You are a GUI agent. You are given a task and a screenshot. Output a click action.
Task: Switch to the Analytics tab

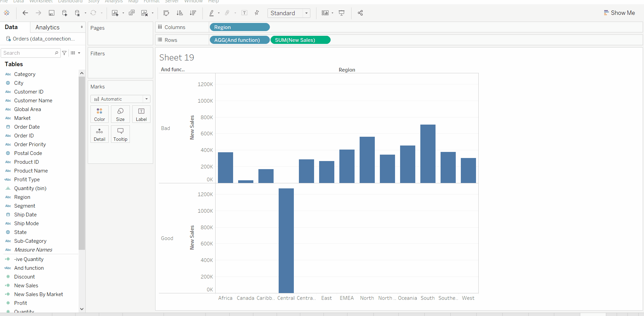47,27
